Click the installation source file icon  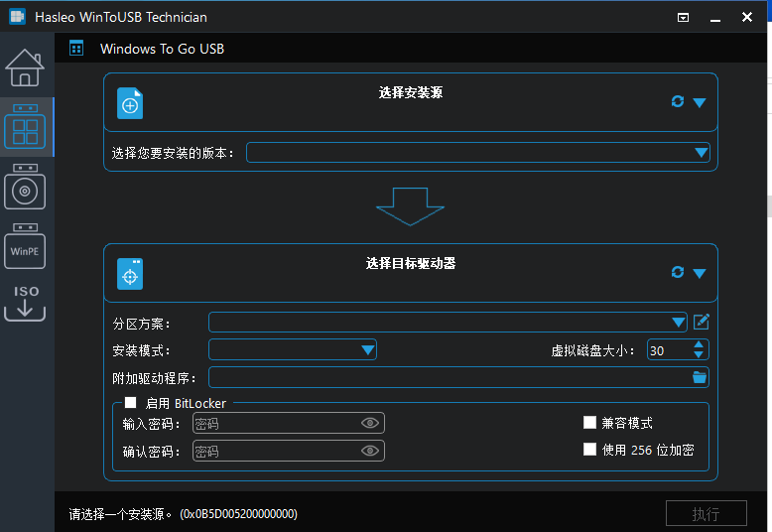(x=130, y=103)
